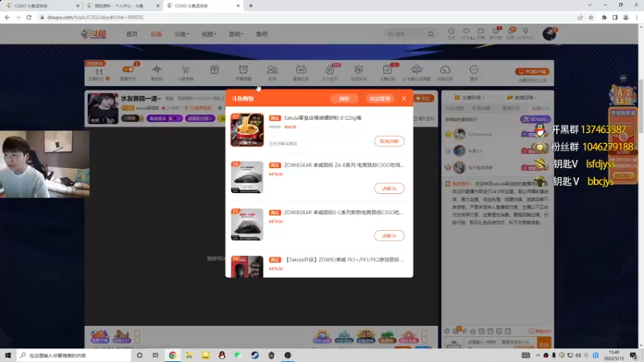Open QQ penguin app from taskbar

coord(222,355)
